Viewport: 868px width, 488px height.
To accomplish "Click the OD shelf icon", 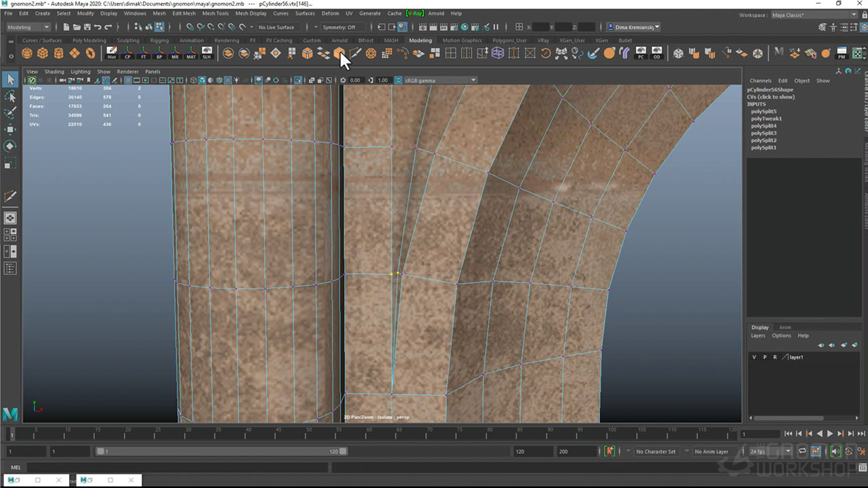I will point(656,53).
